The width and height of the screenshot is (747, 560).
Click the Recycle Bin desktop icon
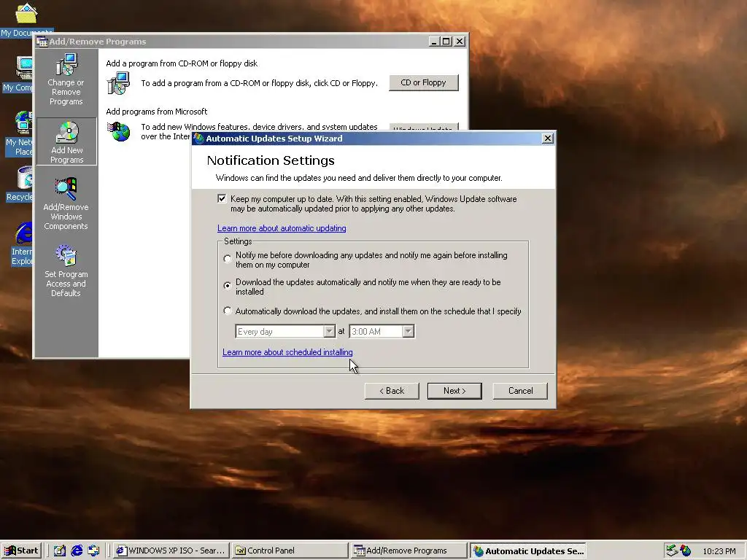[25, 178]
